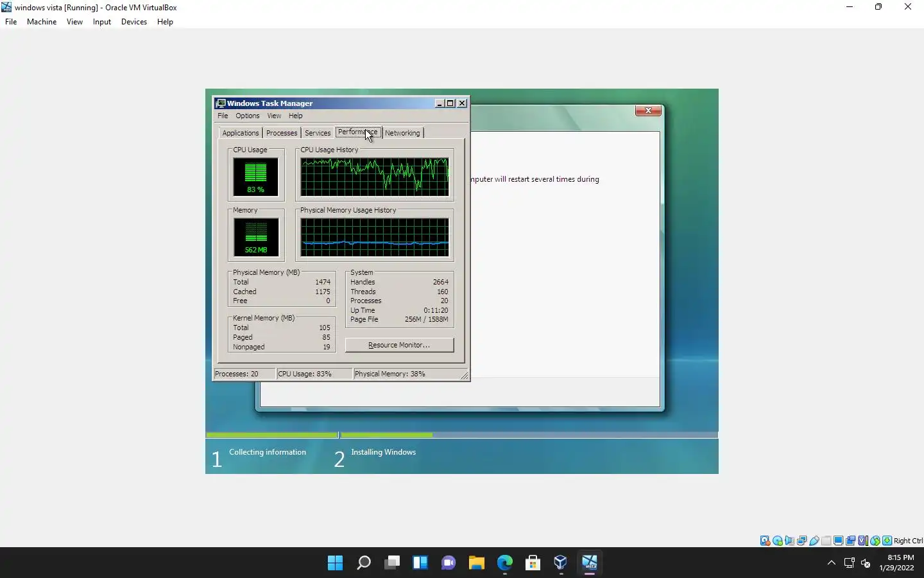This screenshot has height=578, width=924.
Task: Click the VirtualBox recording indicator icon
Action: point(851,541)
